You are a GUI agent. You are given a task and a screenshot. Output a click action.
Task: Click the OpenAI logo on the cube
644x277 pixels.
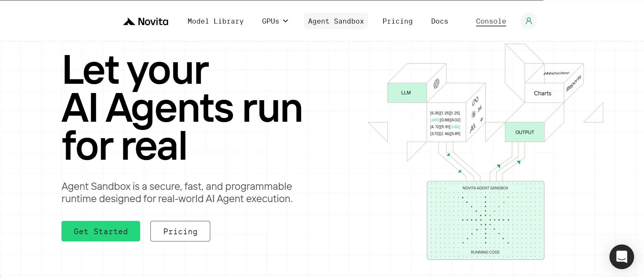436,83
